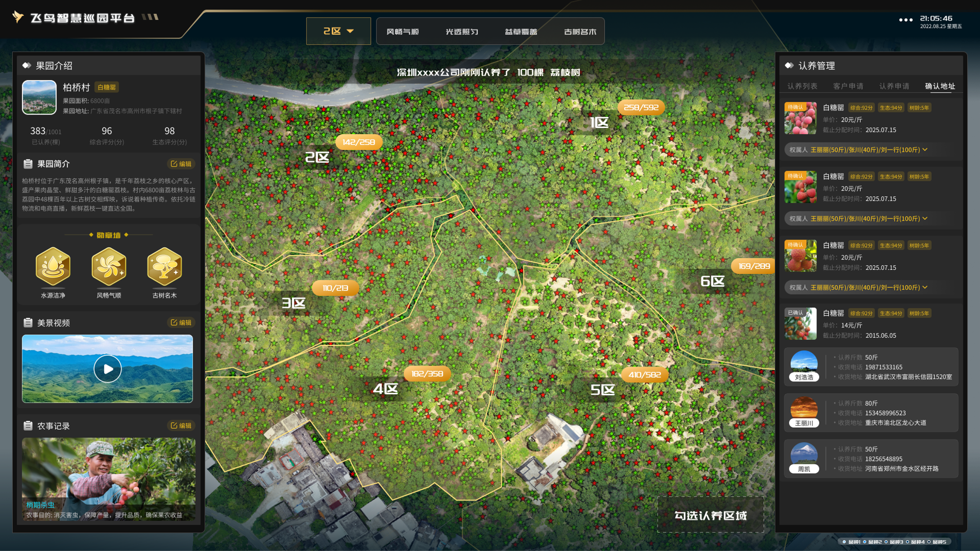This screenshot has height=551, width=980.
Task: Select the 品种1 radio option
Action: tap(844, 542)
